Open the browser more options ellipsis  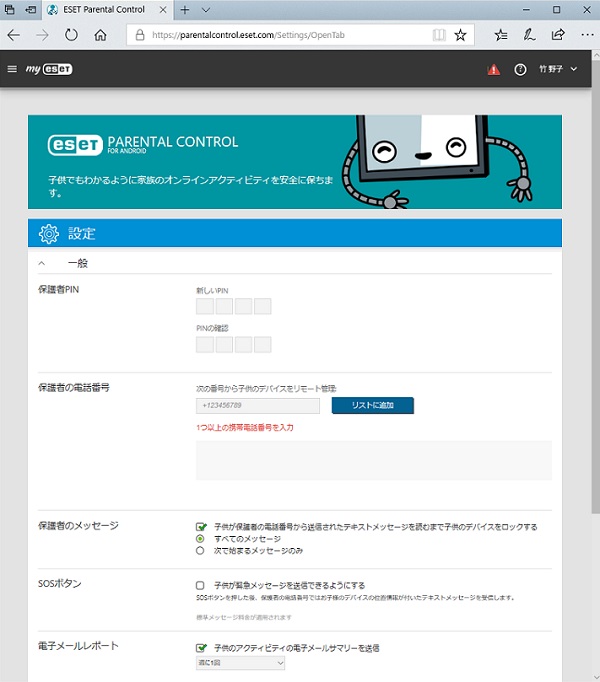click(587, 35)
